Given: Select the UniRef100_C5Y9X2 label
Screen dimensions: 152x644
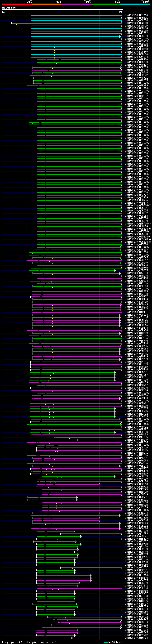Looking at the screenshot, I should click(x=137, y=635).
